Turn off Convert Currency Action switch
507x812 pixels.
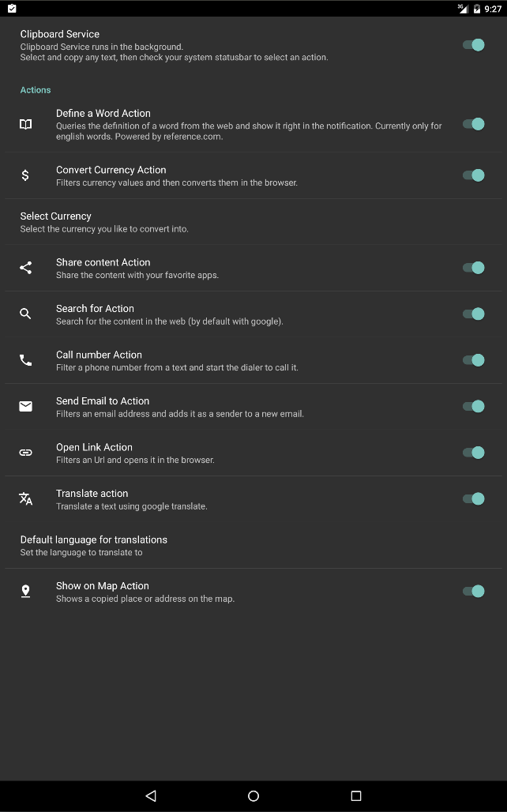click(473, 175)
